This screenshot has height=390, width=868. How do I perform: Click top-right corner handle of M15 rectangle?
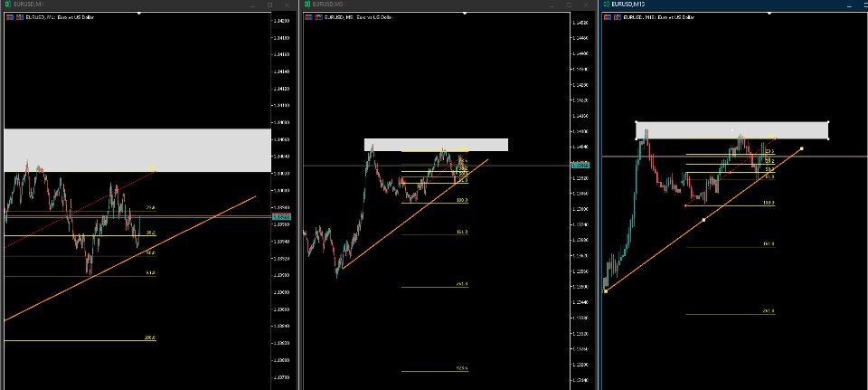coord(828,122)
